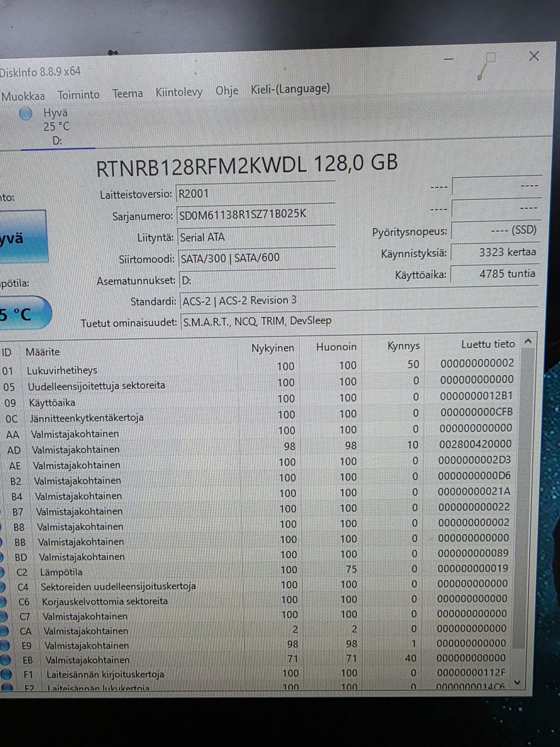Click the blue temperature button
This screenshot has height=747, width=560.
25,313
